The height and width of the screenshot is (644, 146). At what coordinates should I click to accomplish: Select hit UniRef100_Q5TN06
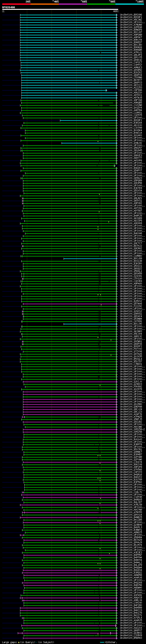pos(131,304)
